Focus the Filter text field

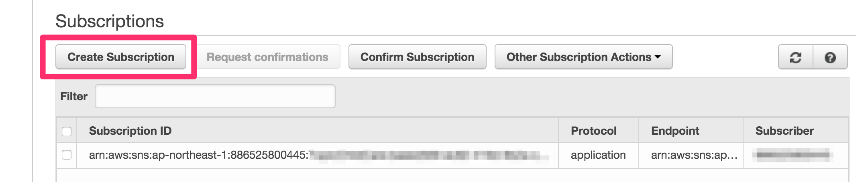tap(215, 96)
